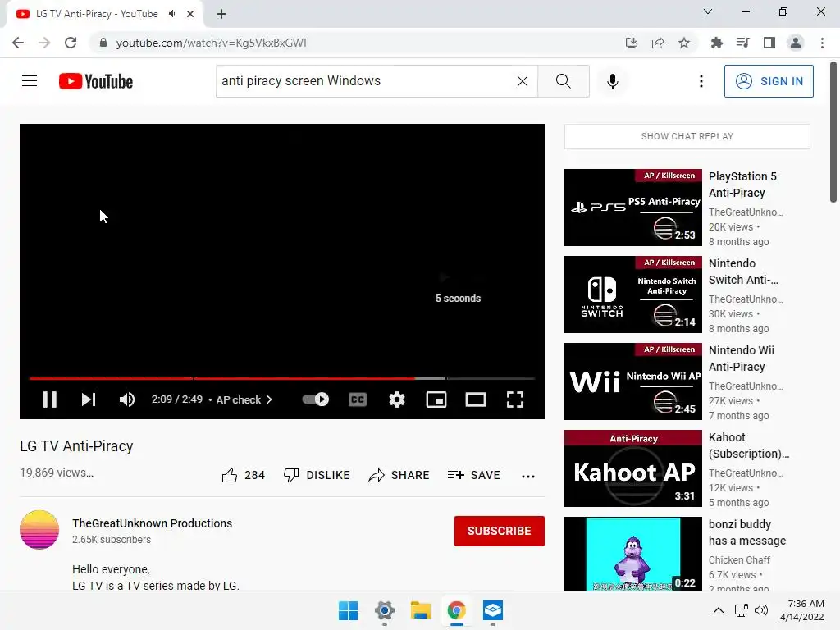Bookmark this tab with star

684,43
